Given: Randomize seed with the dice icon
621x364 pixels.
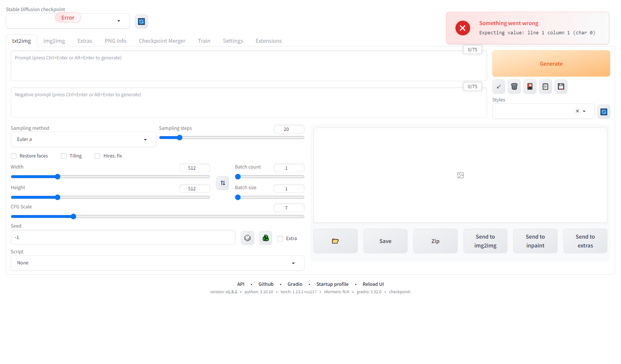Looking at the screenshot, I should click(247, 238).
